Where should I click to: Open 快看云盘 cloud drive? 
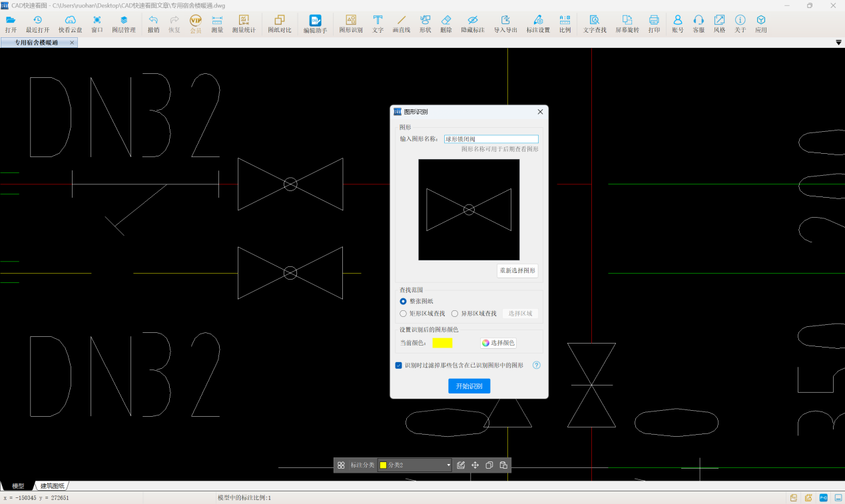coord(71,24)
